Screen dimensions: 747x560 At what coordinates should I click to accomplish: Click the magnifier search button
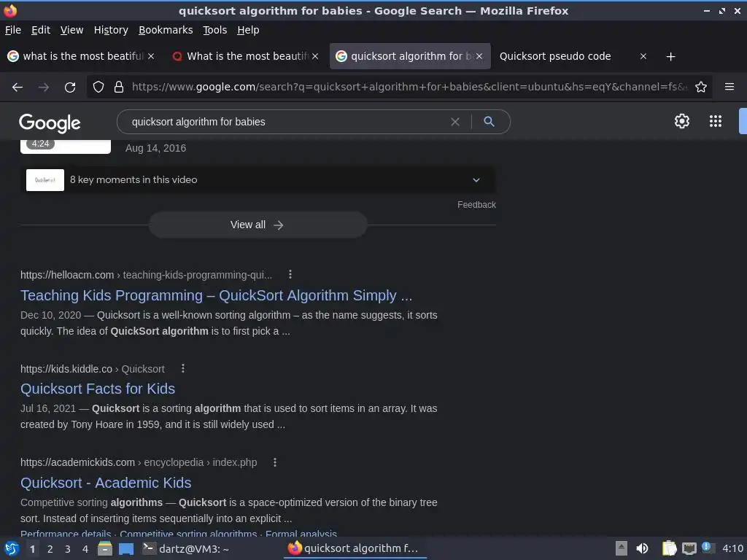489,122
